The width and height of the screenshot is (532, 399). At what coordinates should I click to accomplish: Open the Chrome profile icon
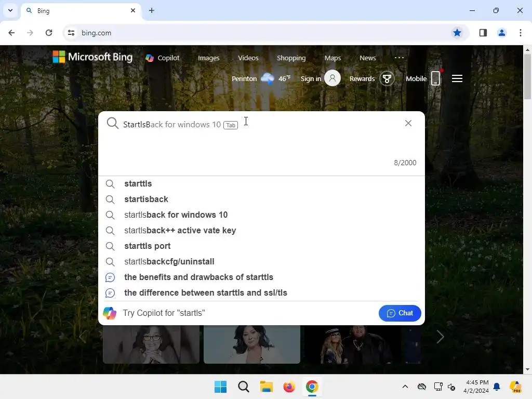click(x=501, y=33)
